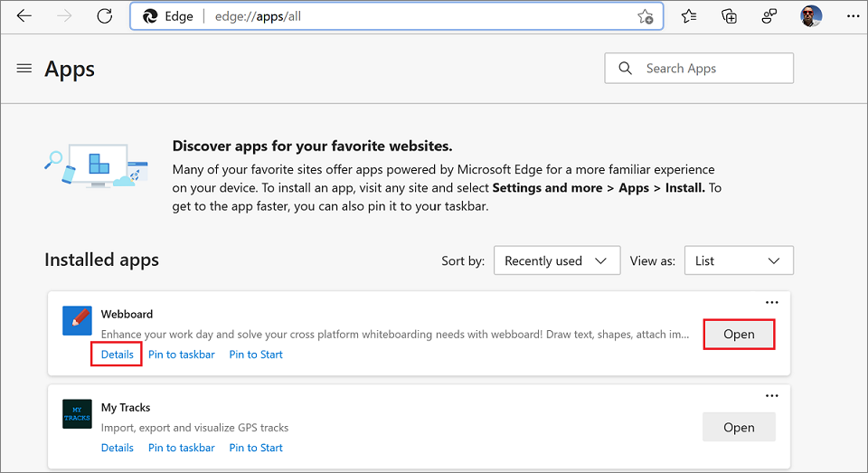Click the Discover apps illustration
Viewport: 868px width, 473px height.
97,166
